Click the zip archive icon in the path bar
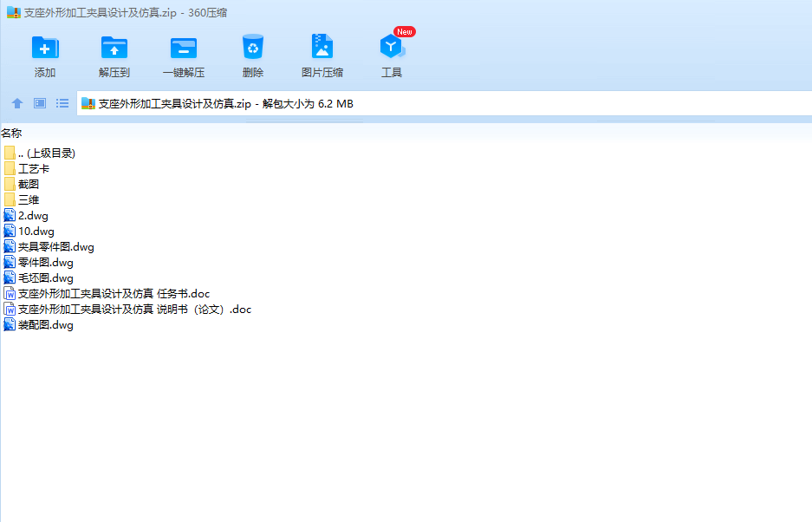Viewport: 812px width, 522px height. pyautogui.click(x=88, y=104)
